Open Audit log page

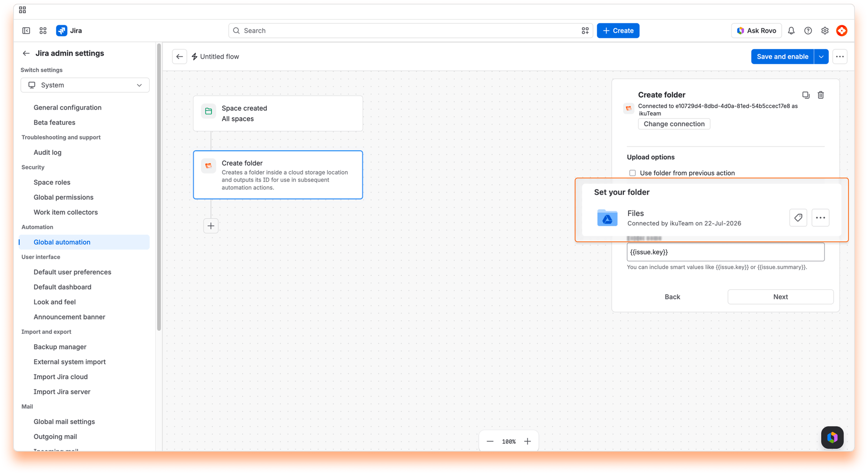coord(47,152)
